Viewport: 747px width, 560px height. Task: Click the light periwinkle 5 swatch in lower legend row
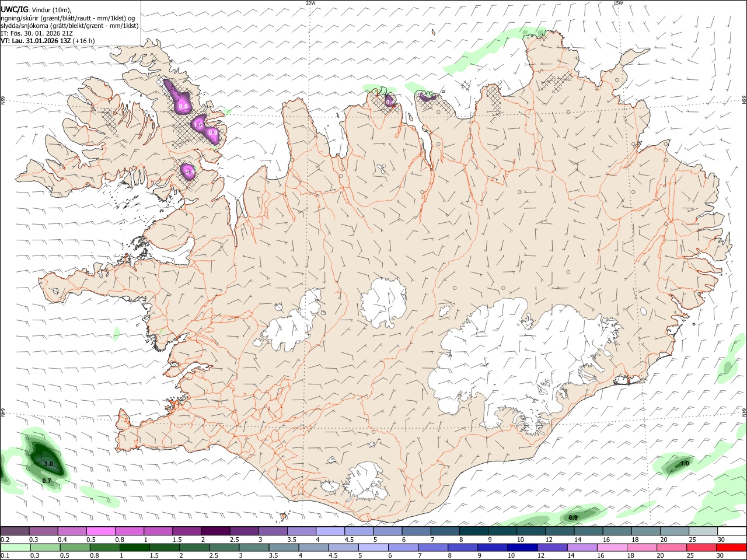coord(373,547)
